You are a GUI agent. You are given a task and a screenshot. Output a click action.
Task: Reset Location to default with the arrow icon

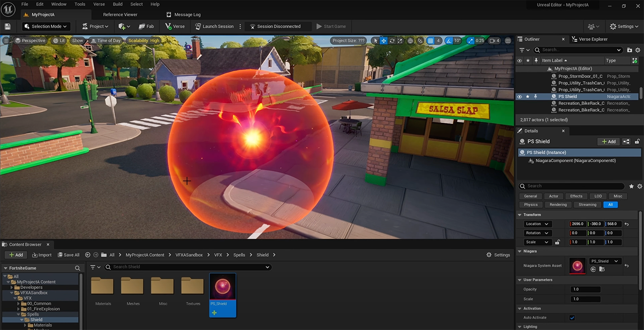(x=627, y=224)
